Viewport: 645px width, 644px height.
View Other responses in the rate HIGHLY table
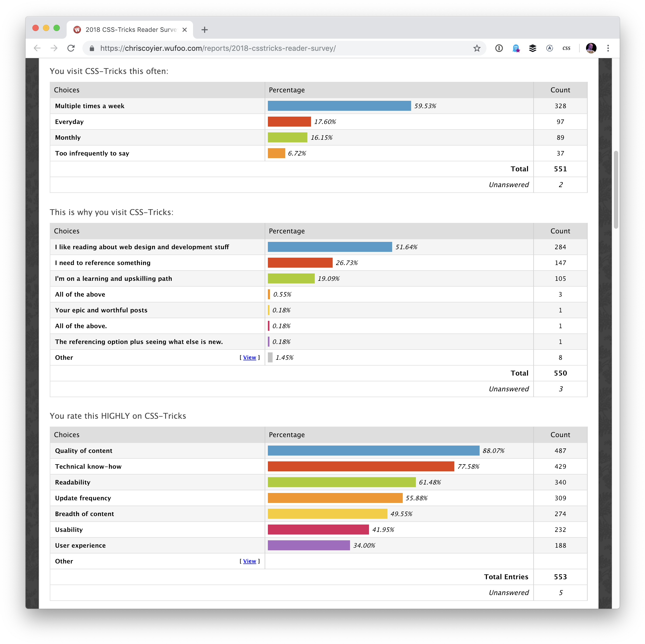point(249,561)
